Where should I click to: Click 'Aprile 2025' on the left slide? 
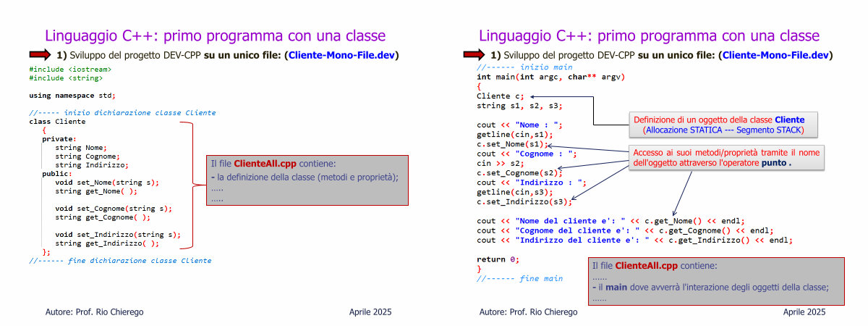pyautogui.click(x=370, y=312)
